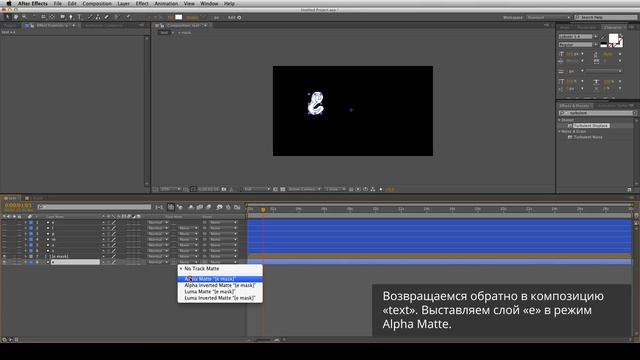The image size is (640, 360).
Task: Toggle visibility eye of [e mask] layer
Action: (4, 256)
